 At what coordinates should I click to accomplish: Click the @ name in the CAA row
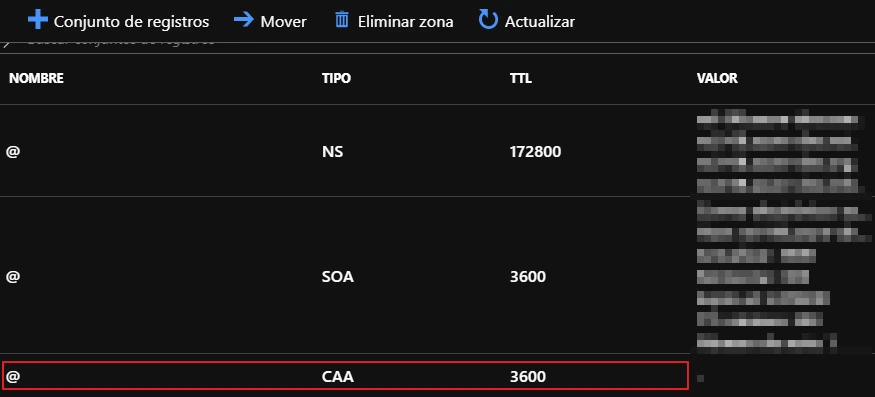click(x=13, y=377)
